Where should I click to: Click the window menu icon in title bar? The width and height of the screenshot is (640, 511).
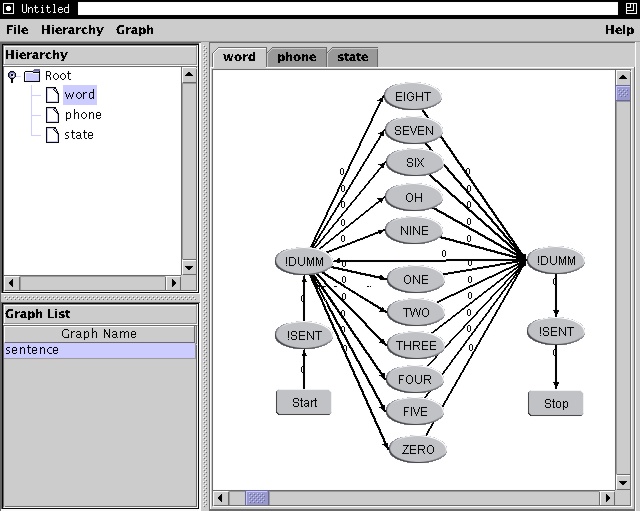[8, 9]
